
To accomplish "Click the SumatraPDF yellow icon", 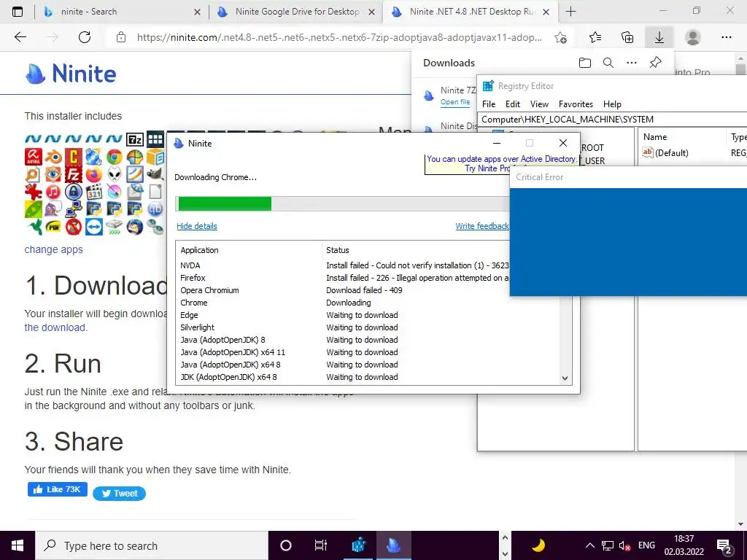I will pyautogui.click(x=53, y=227).
